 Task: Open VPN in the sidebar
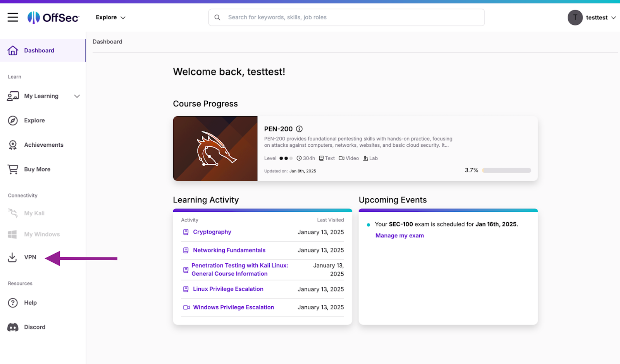pyautogui.click(x=30, y=257)
